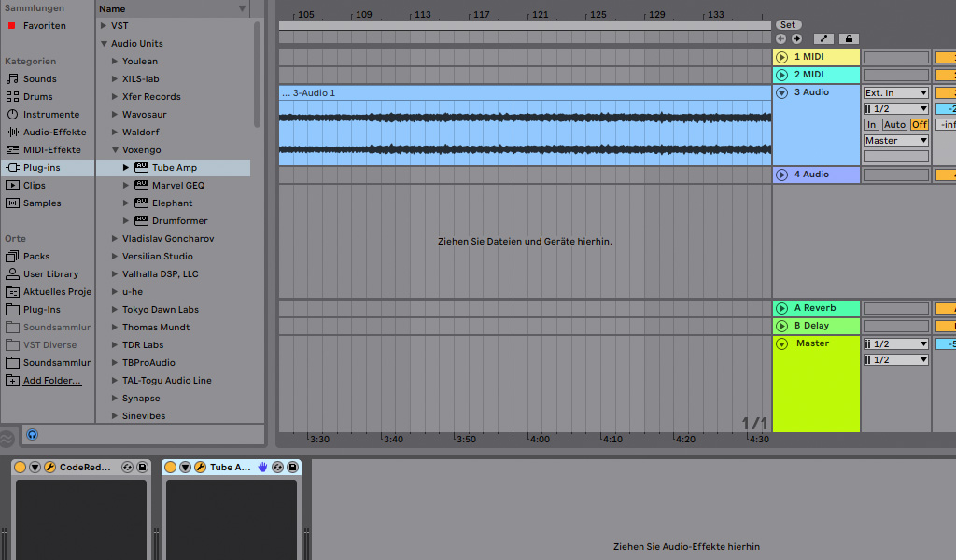Click the Clips category play icon
Screen dimensions: 956x560
pyautogui.click(x=12, y=185)
